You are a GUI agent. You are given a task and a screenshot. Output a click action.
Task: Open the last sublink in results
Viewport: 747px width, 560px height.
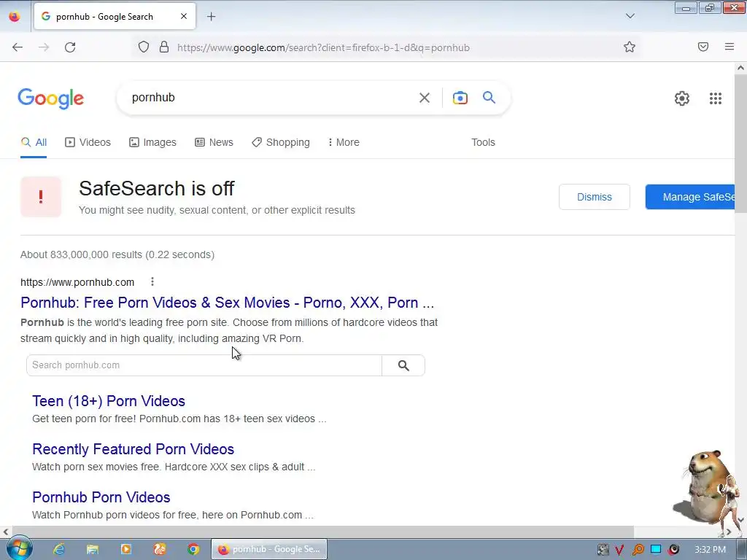(x=101, y=497)
